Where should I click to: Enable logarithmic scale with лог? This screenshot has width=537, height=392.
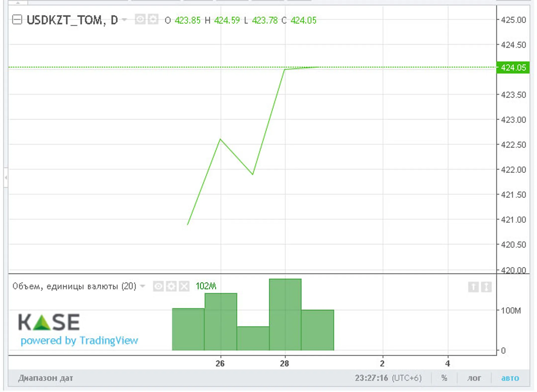474,378
